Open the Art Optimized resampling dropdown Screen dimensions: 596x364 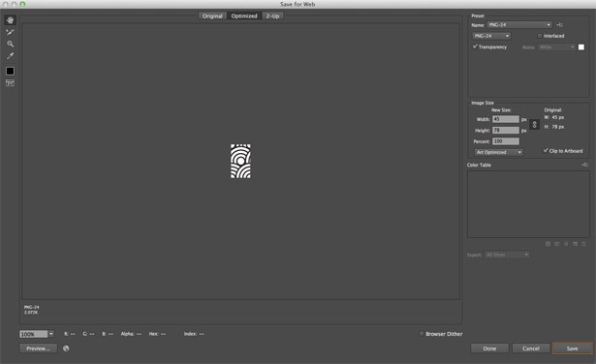pos(499,152)
